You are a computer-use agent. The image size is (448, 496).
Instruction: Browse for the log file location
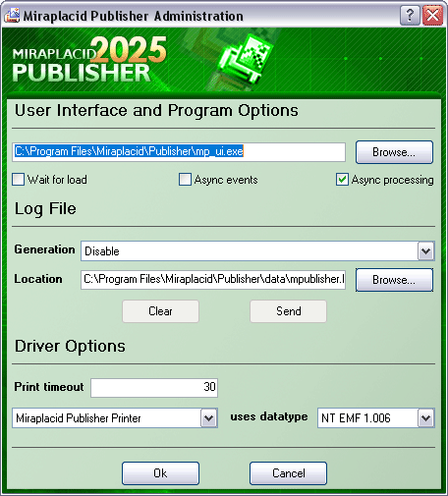pos(394,280)
